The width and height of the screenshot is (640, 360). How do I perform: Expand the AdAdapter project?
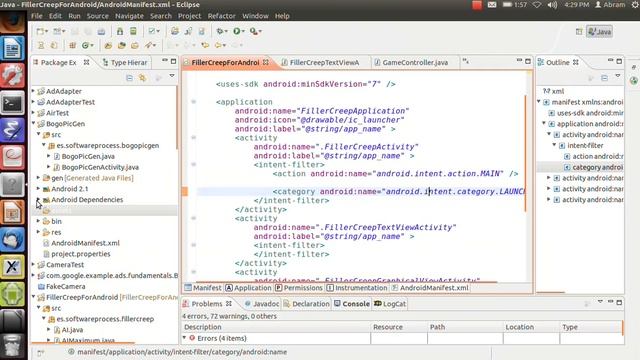point(33,91)
